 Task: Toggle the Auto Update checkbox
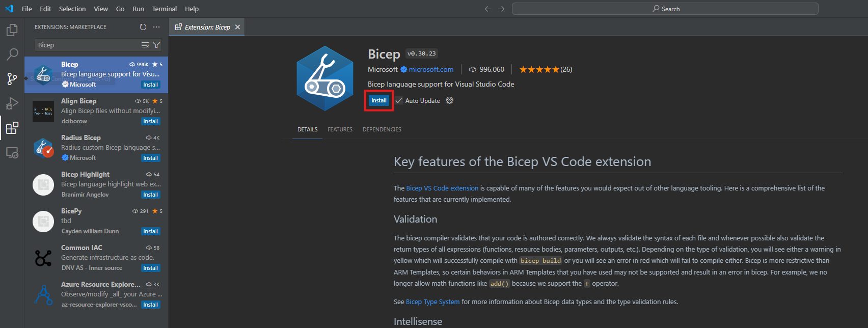point(399,101)
